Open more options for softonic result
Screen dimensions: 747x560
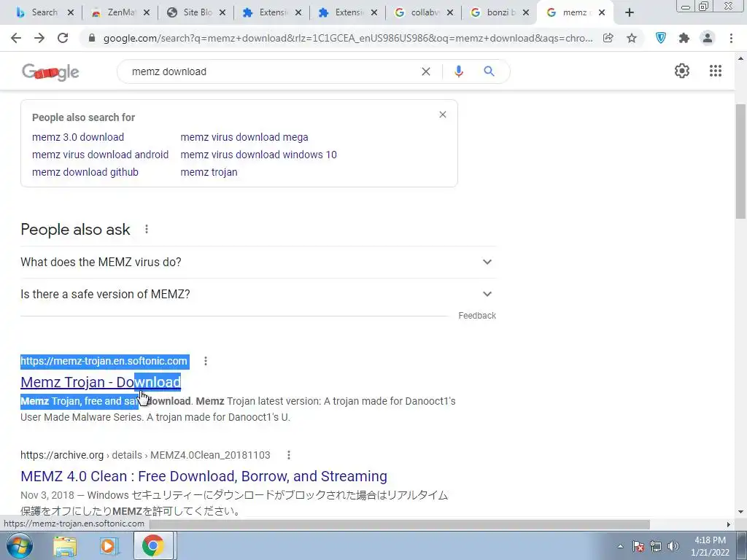tap(206, 361)
